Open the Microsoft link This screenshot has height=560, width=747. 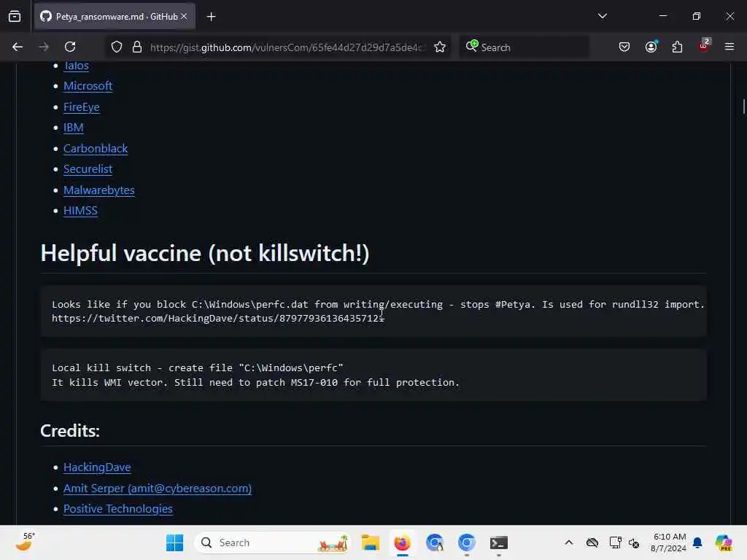88,86
